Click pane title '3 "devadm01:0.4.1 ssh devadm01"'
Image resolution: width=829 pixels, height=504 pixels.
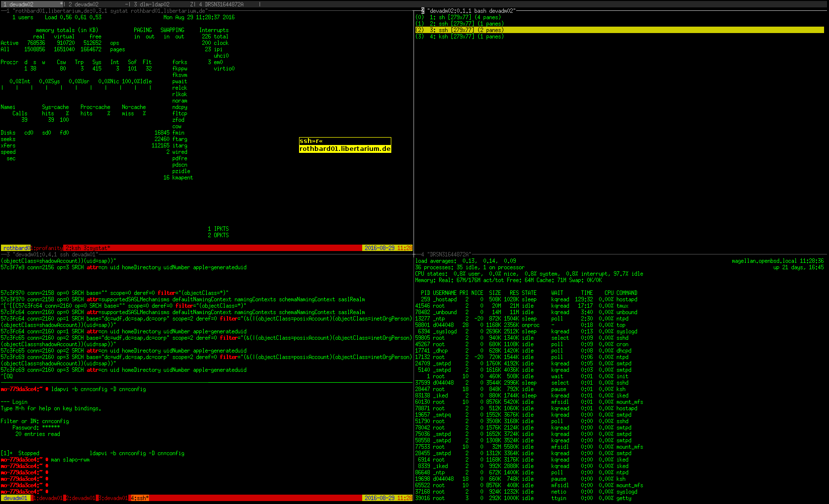click(x=52, y=254)
